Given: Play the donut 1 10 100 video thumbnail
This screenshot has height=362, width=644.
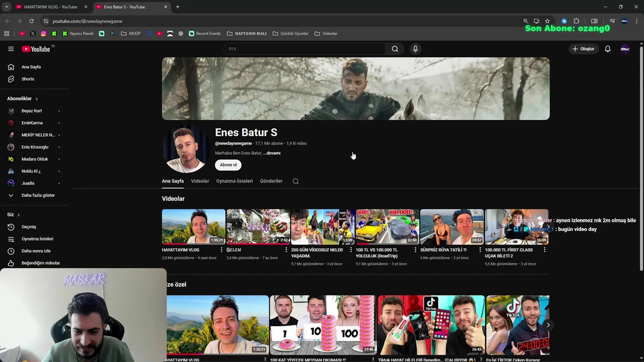Looking at the screenshot, I should (x=323, y=325).
